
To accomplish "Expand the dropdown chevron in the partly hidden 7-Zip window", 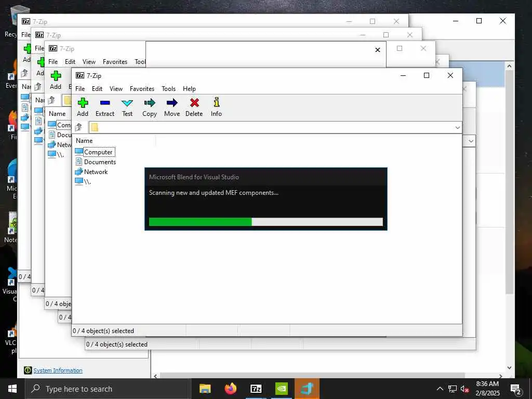I will pyautogui.click(x=471, y=141).
